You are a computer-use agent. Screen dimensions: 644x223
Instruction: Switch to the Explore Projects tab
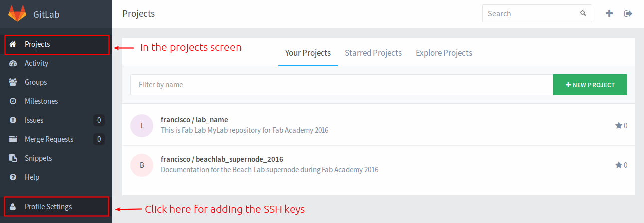(x=444, y=53)
